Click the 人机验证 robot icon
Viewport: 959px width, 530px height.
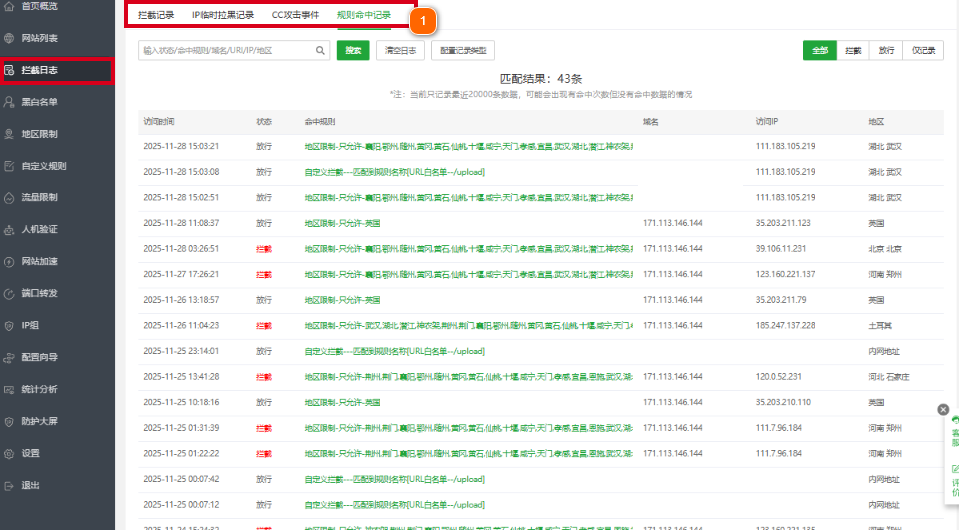point(9,230)
